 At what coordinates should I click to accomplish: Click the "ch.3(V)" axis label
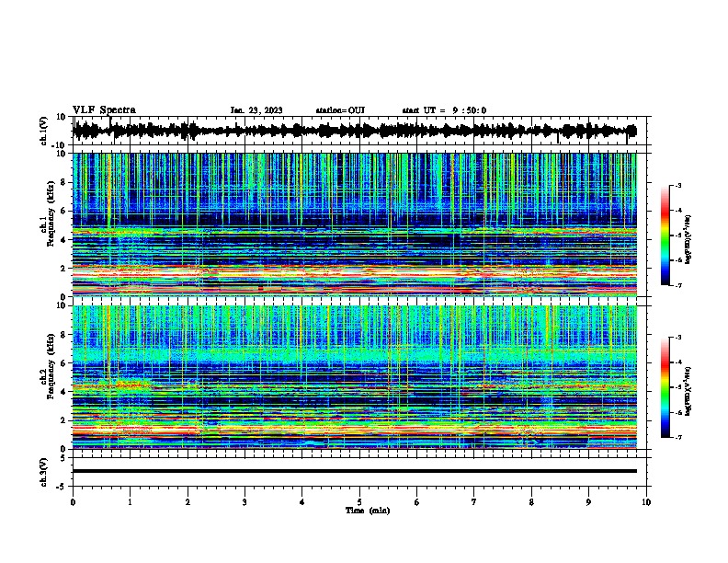pos(44,472)
